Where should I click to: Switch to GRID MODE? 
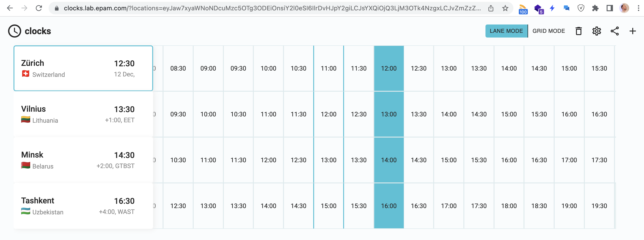pos(549,31)
